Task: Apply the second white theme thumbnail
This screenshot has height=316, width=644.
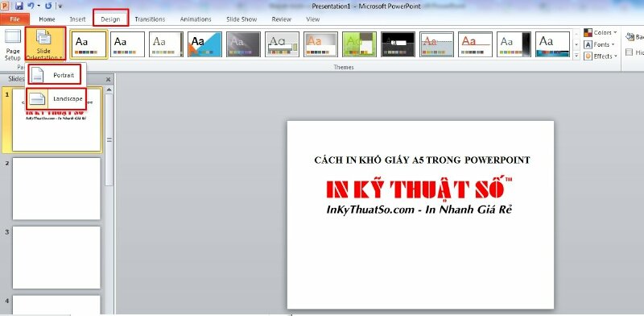Action: (127, 44)
